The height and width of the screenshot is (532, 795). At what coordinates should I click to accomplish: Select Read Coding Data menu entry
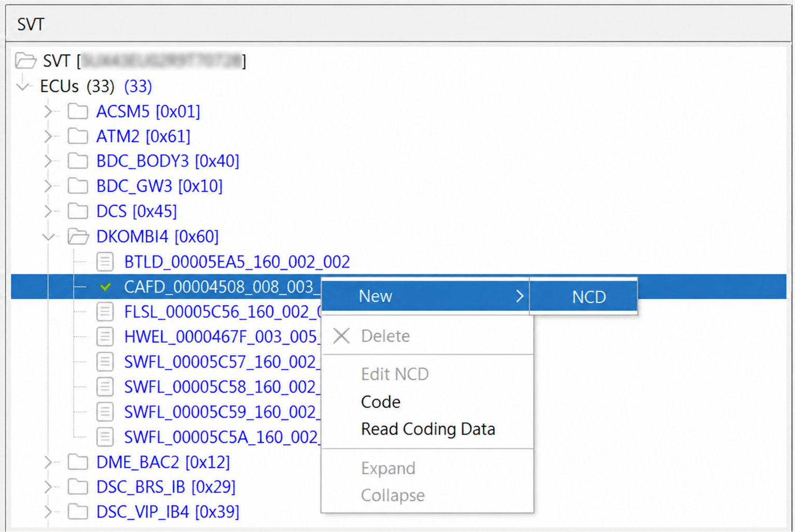[x=428, y=429]
